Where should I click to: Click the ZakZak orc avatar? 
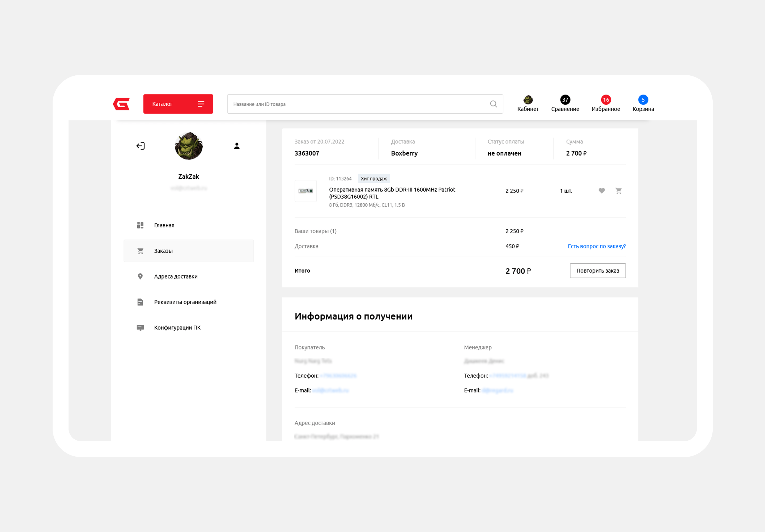[x=189, y=146]
